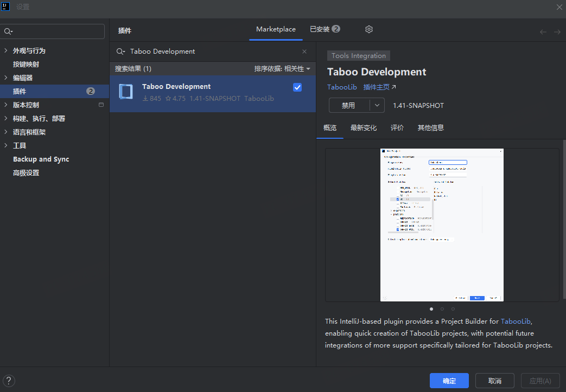Select the second screenshot carousel dot

click(442, 309)
